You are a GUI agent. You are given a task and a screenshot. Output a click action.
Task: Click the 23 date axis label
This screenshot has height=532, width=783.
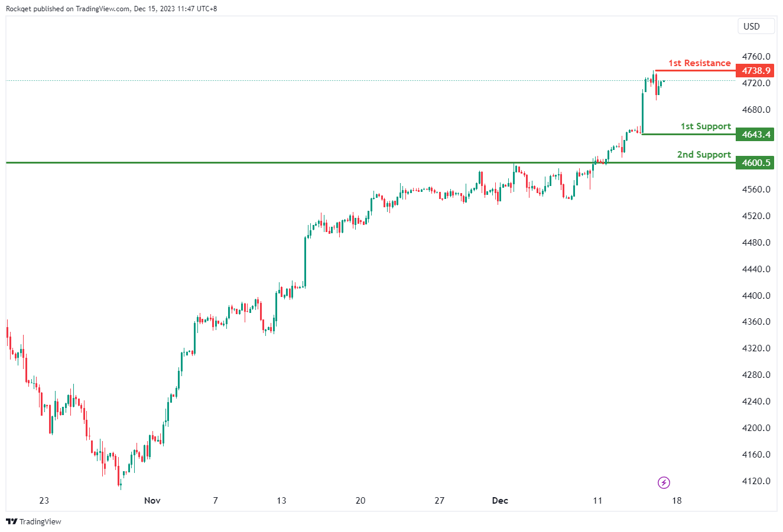(x=44, y=501)
